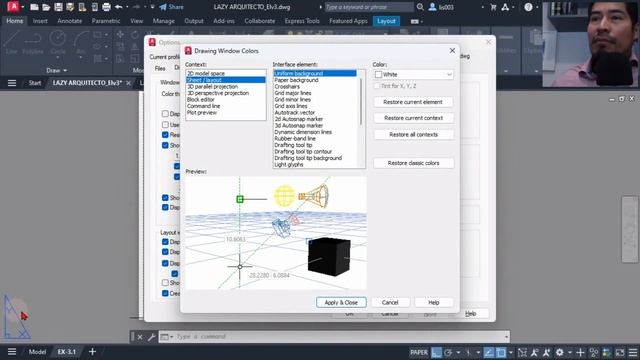The width and height of the screenshot is (640, 360).
Task: Click the clean screen icon
Action: pyautogui.click(x=620, y=352)
